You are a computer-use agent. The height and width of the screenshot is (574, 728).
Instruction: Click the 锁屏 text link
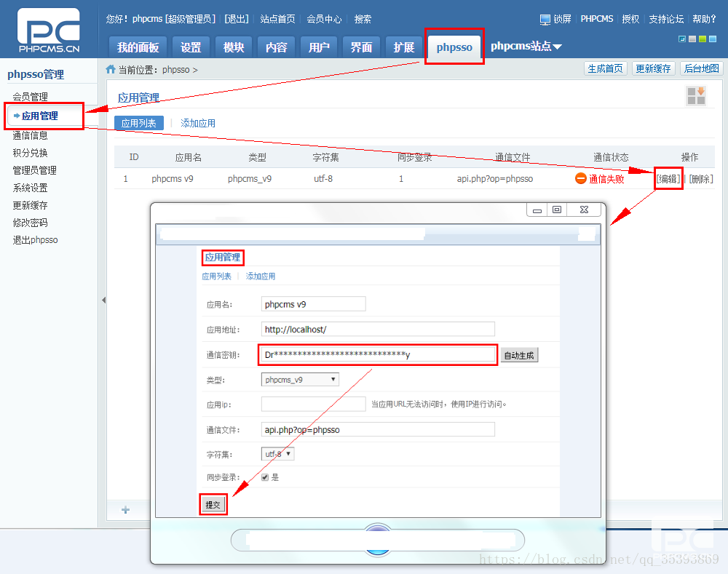pos(562,19)
